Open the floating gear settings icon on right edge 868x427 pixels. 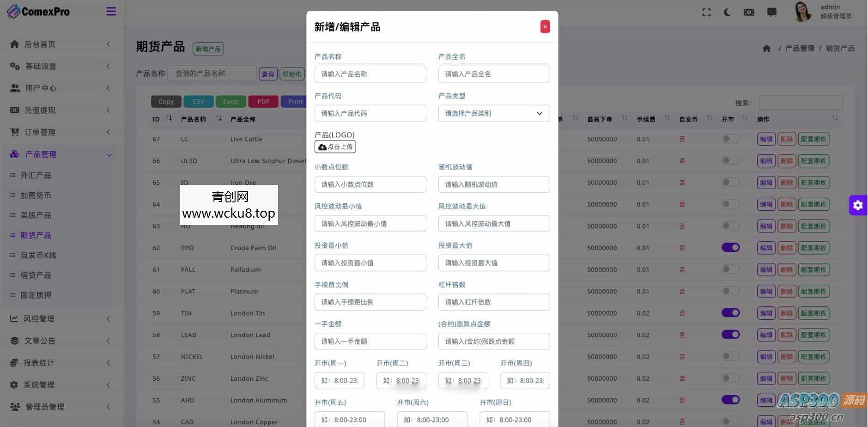click(x=858, y=205)
